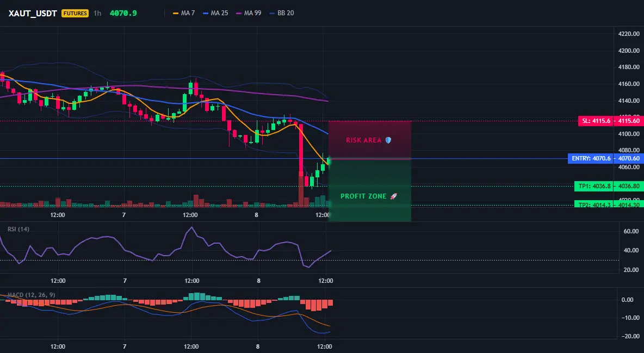
Task: Click the blue ENTRY: 4070.6 label
Action: [x=591, y=158]
